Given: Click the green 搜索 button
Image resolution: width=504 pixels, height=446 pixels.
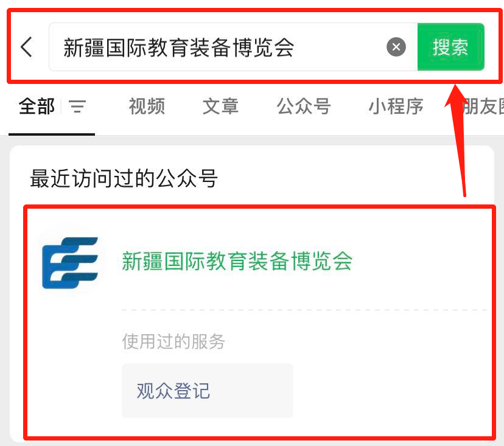Looking at the screenshot, I should pyautogui.click(x=450, y=47).
